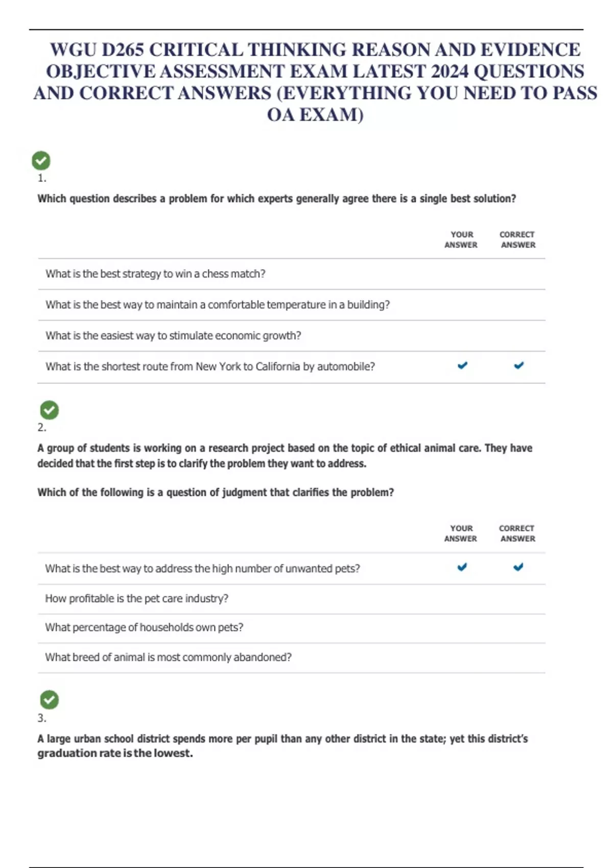Select the high number of unwanted pets option

(202, 569)
